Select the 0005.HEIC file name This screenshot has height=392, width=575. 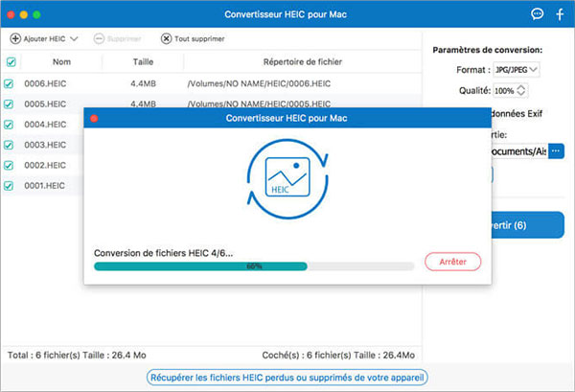[45, 104]
